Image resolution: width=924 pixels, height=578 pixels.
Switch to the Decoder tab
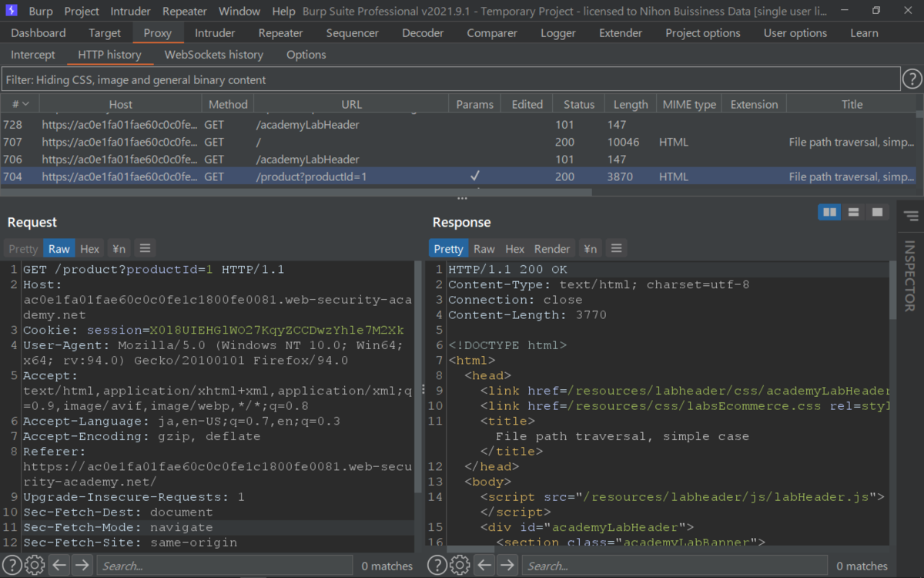click(423, 33)
